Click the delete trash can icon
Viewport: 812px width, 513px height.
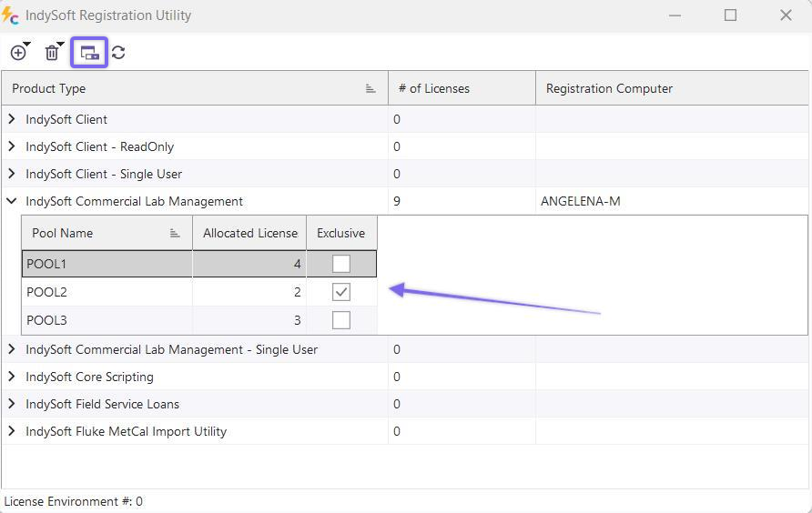52,53
